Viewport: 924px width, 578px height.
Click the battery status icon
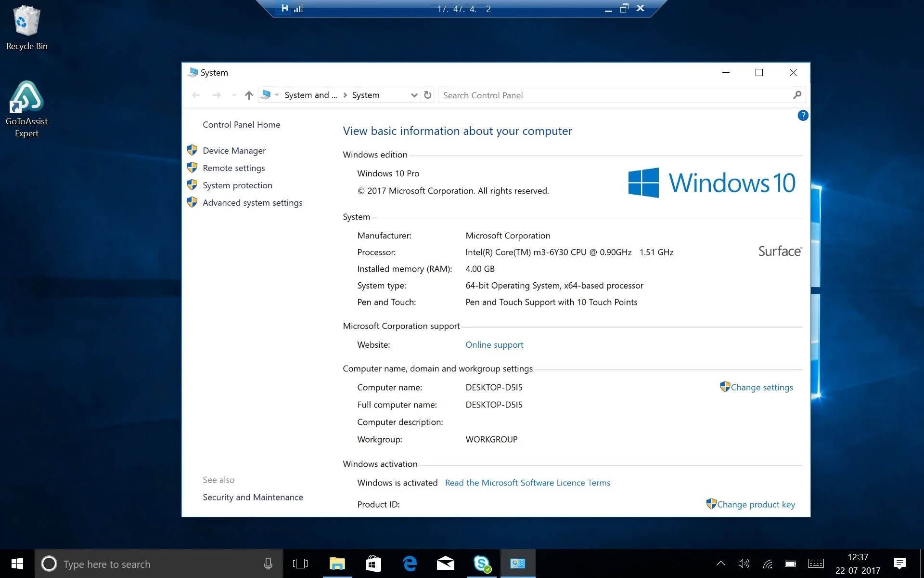point(790,564)
